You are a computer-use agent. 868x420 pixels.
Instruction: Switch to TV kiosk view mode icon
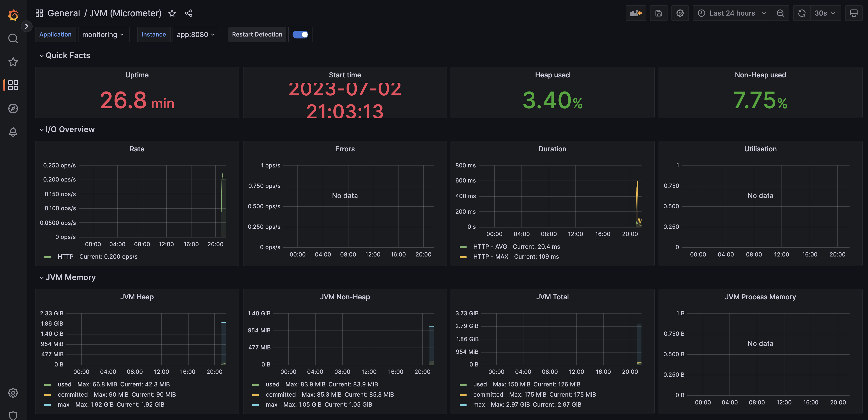coord(853,13)
